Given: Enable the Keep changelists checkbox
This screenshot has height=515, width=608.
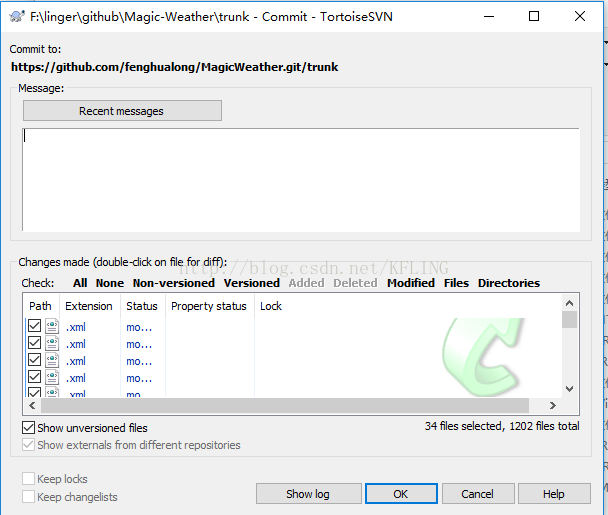Looking at the screenshot, I should pyautogui.click(x=28, y=497).
